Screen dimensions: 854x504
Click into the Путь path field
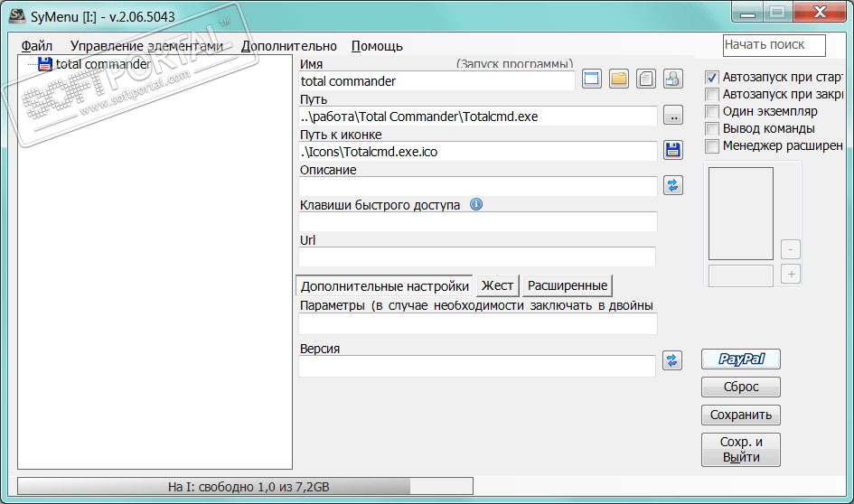click(x=478, y=116)
